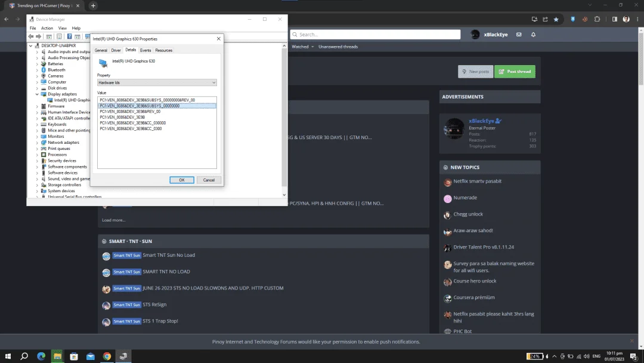Click the Load more... link
The image size is (644, 363).
click(x=114, y=220)
